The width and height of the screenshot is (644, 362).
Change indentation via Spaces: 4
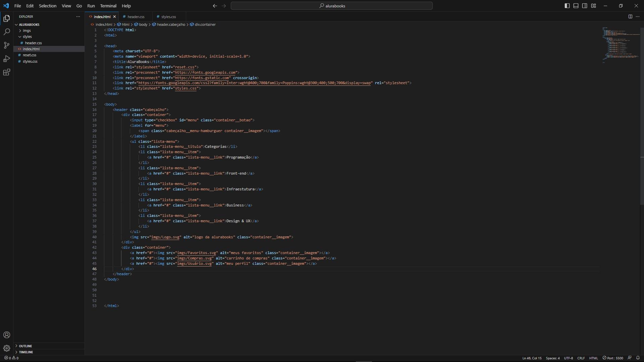click(552, 358)
